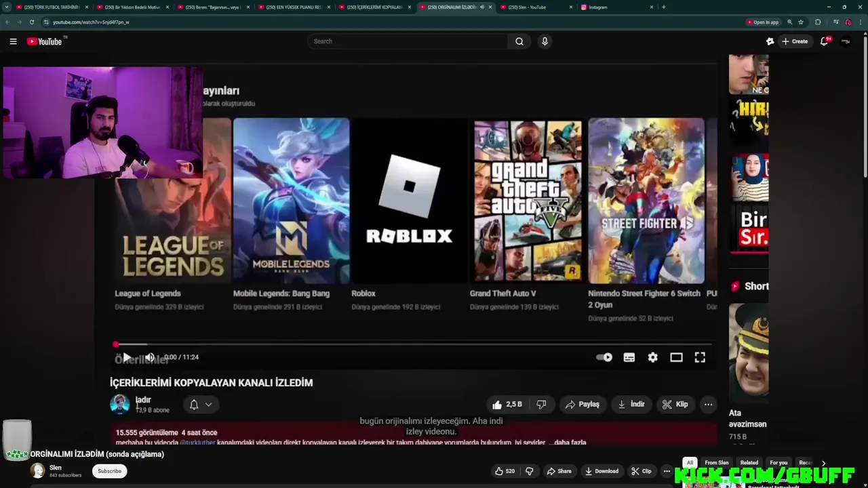
Task: Open more actions beside Clip button
Action: coord(667,471)
